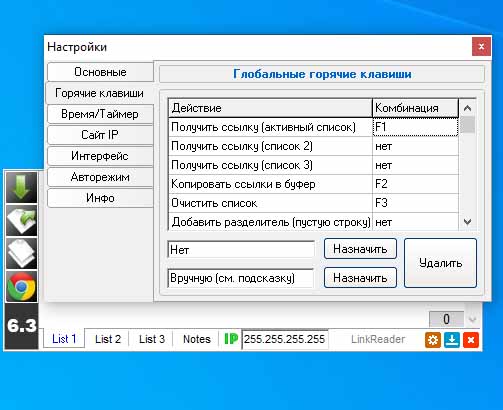Go to the Интерфейс tab
503x410 pixels.
(x=100, y=156)
